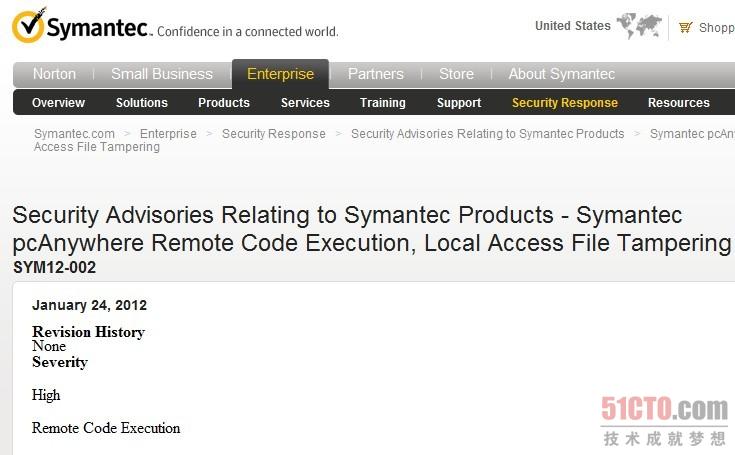Go to the Partners tab
This screenshot has width=735, height=455.
(x=375, y=74)
